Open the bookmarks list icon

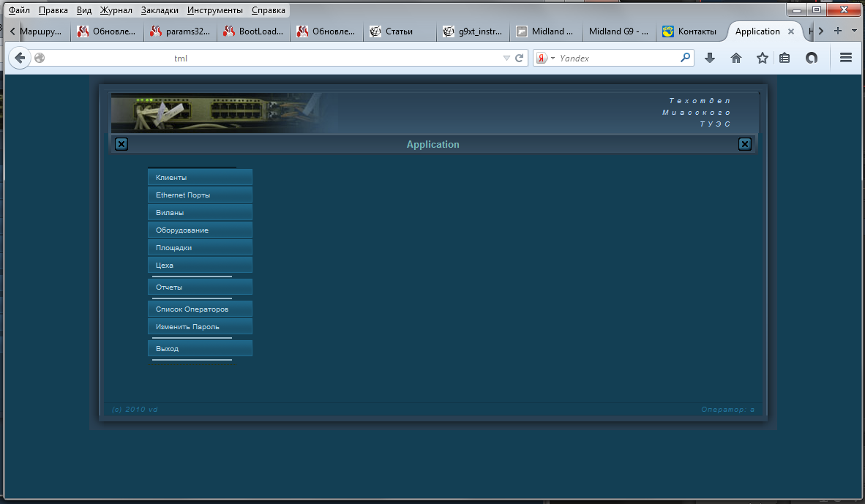(x=785, y=59)
